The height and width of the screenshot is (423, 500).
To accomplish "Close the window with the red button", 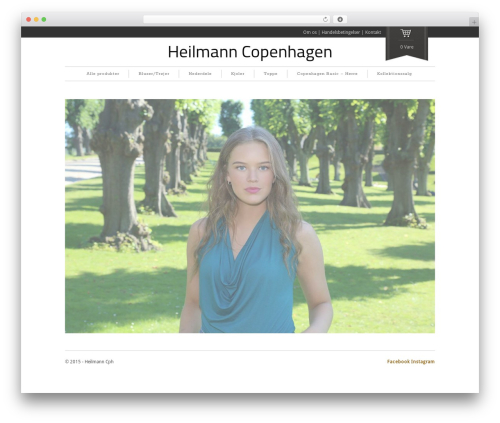I will pyautogui.click(x=29, y=19).
